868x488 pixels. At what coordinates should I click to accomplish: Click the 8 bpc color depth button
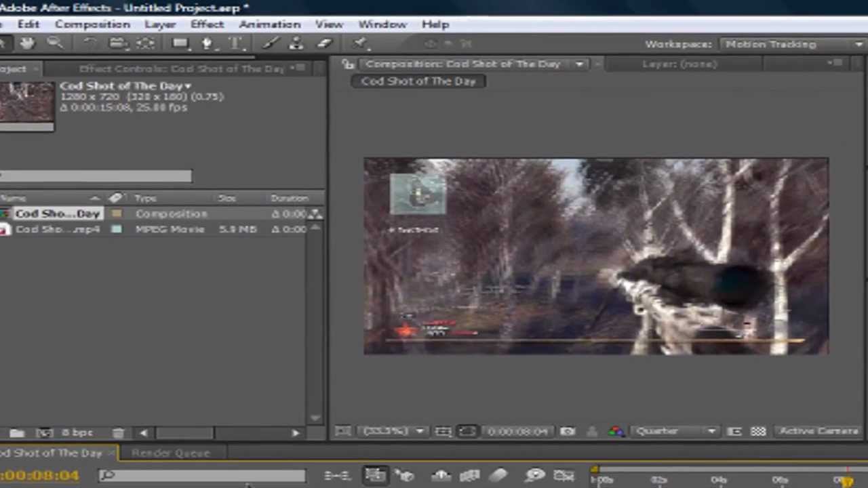pos(77,432)
